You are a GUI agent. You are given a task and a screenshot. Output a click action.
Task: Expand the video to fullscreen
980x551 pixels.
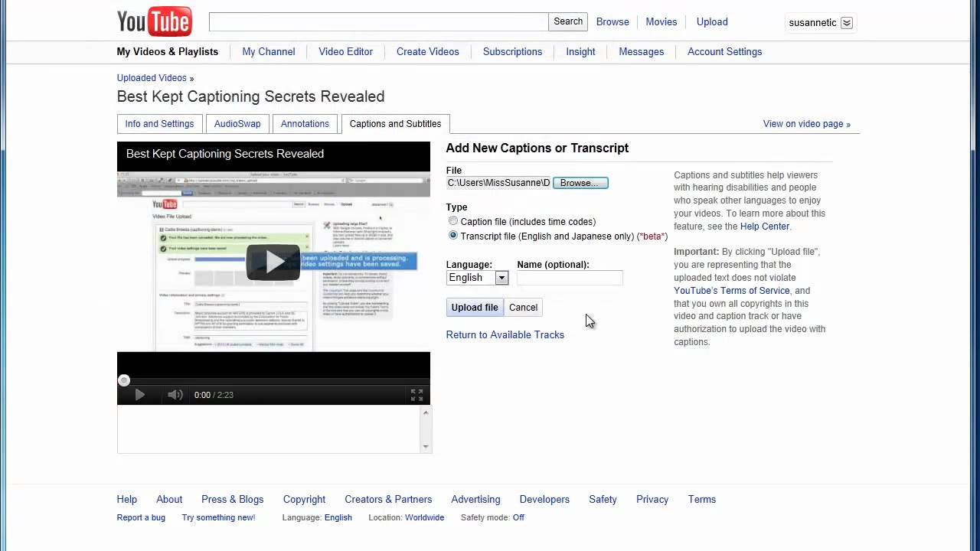point(416,395)
